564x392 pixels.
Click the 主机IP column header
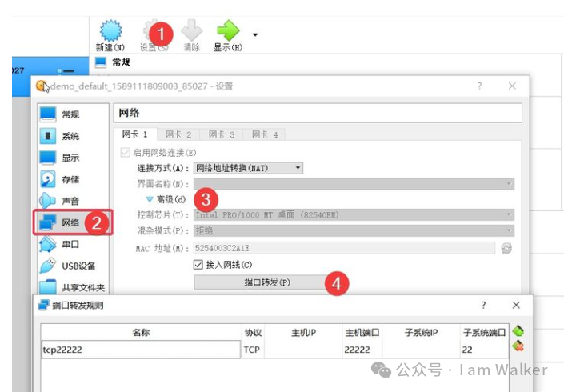pos(303,332)
